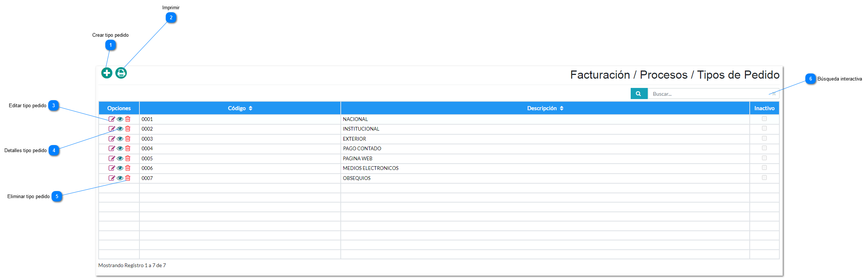The width and height of the screenshot is (868, 279).
Task: Edit the INSTITUCIONAL order type
Action: point(112,129)
